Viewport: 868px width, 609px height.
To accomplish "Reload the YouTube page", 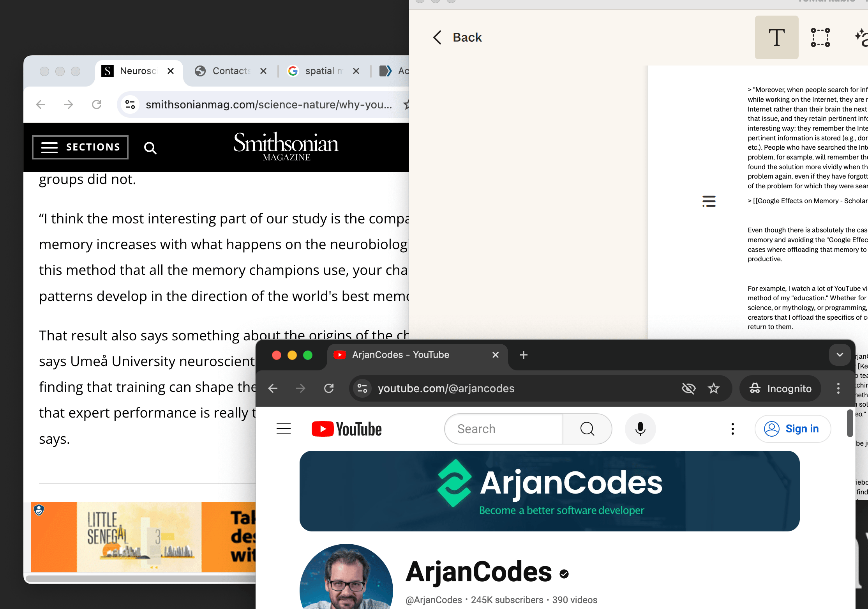I will click(x=329, y=388).
